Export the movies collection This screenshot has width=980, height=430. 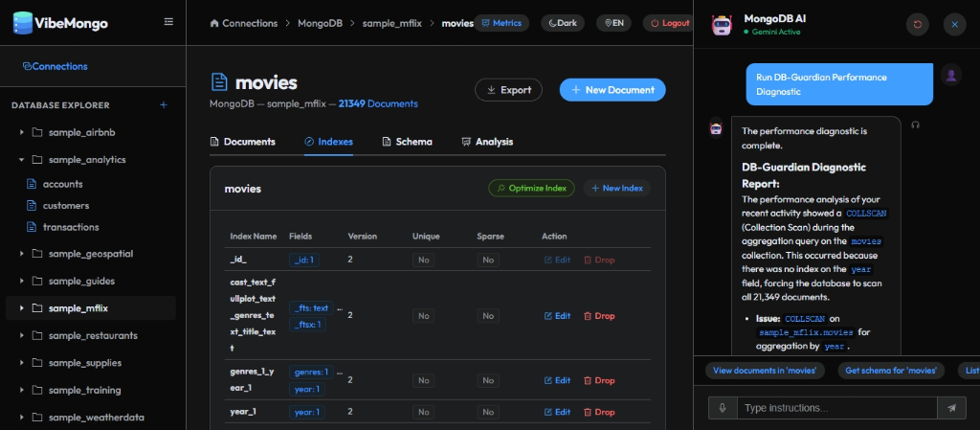click(508, 90)
